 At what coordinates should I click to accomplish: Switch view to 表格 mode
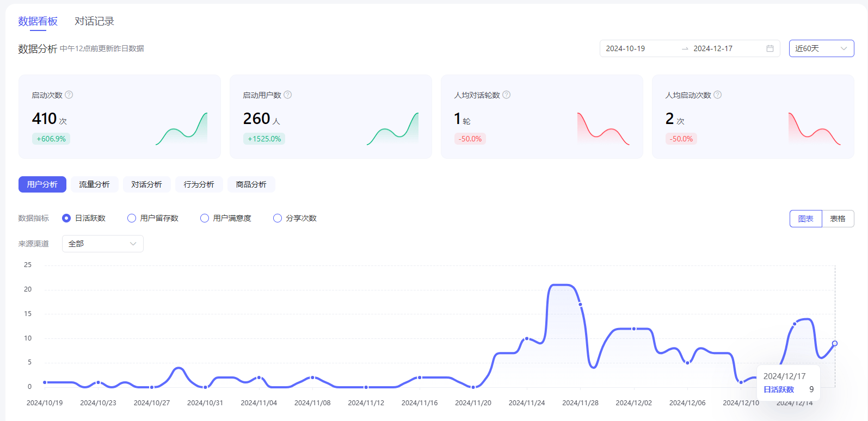pyautogui.click(x=838, y=219)
